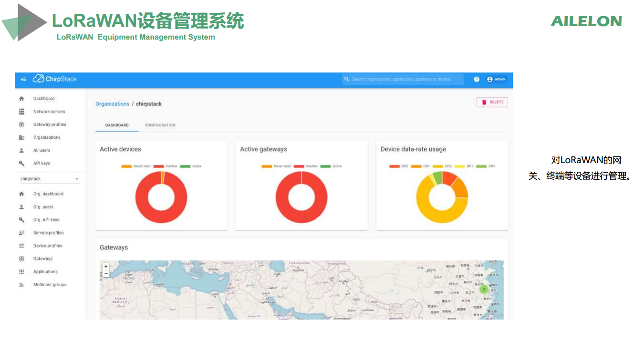Viewport: 644px width, 362px height.
Task: Open Network-servers from the sidebar
Action: tap(49, 112)
